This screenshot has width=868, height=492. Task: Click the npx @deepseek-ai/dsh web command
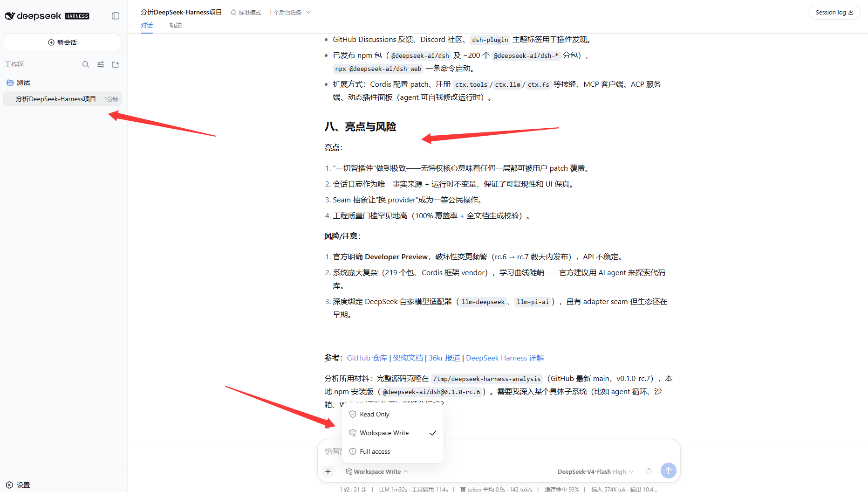coord(378,69)
